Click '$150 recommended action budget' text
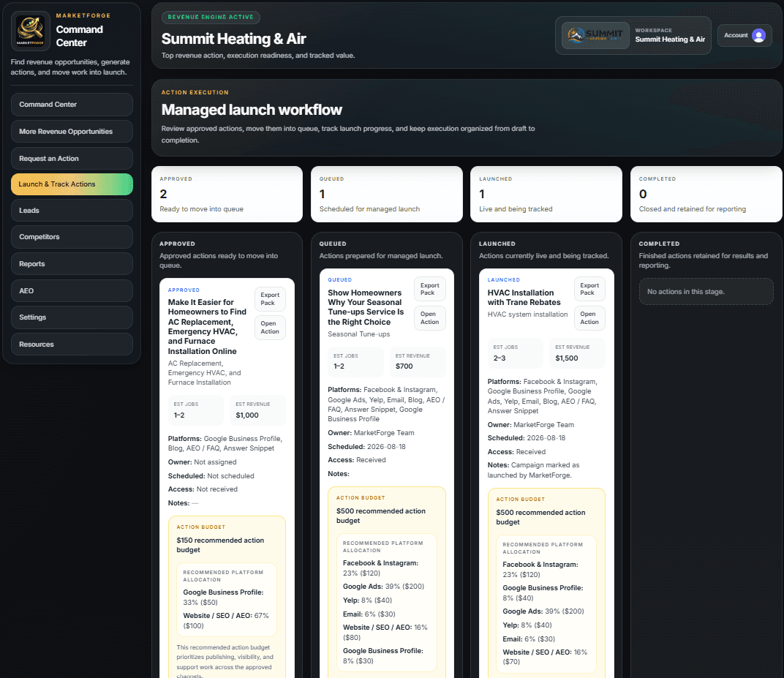 [220, 545]
